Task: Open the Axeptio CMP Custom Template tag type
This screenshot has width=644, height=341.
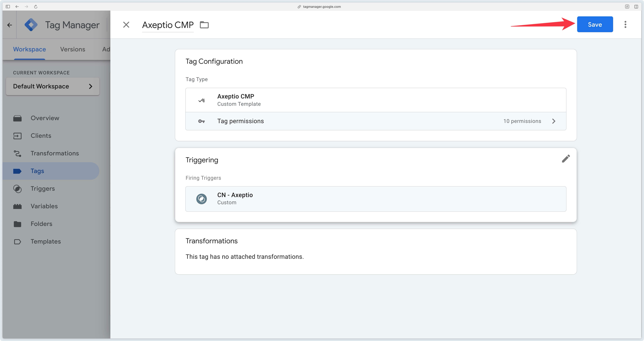Action: click(376, 100)
